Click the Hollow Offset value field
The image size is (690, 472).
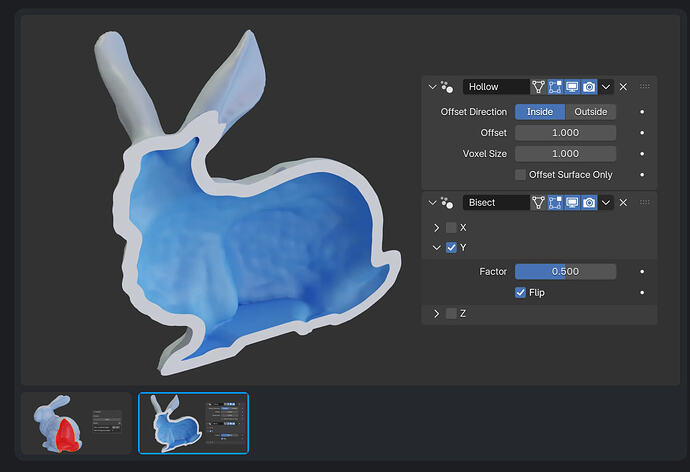565,132
